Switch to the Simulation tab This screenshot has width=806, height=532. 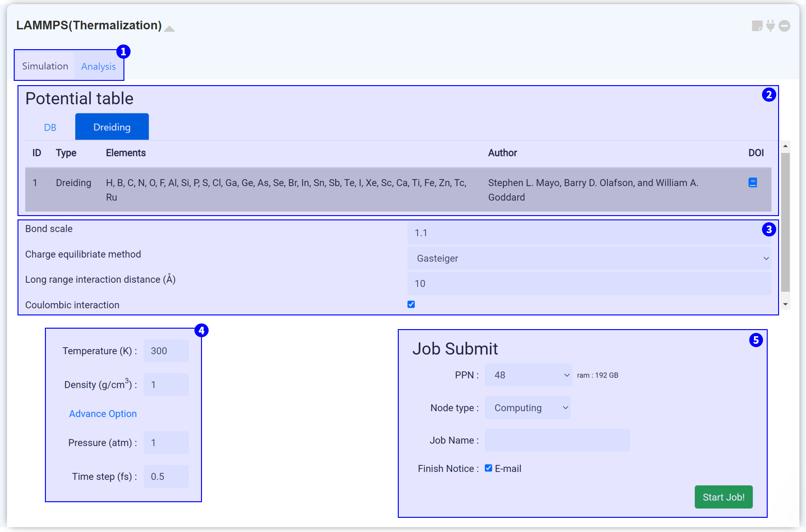45,66
